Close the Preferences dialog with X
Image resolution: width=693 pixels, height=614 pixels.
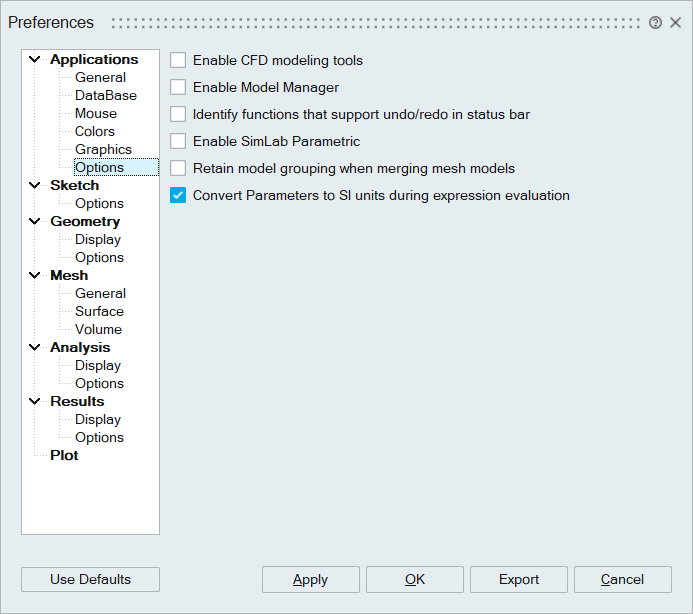click(x=675, y=23)
